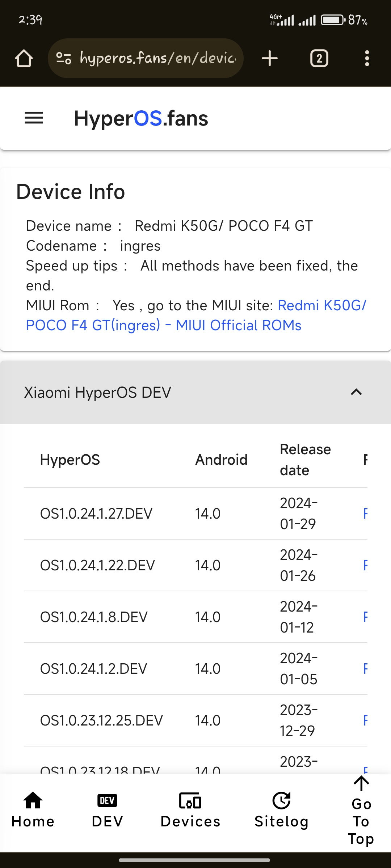Open a new tab with plus icon

(x=270, y=58)
